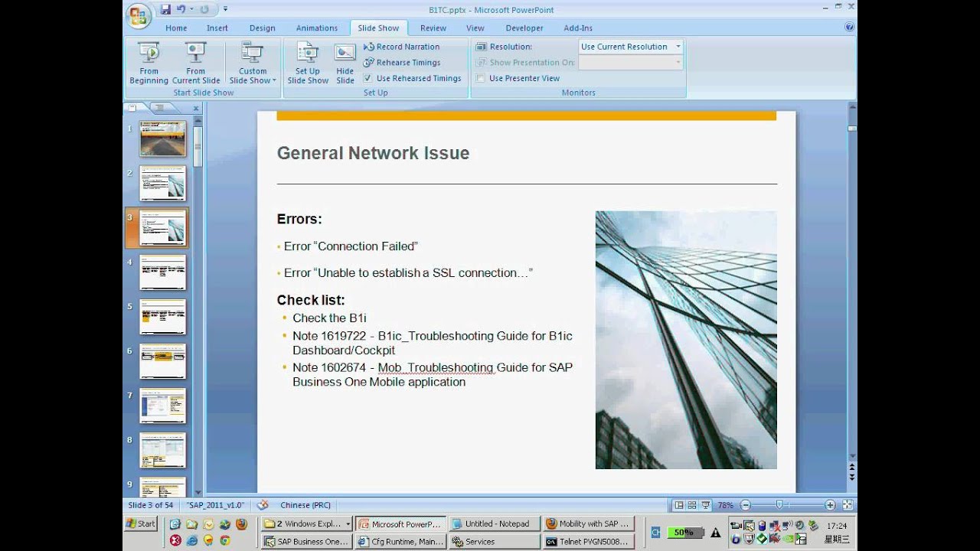980x551 pixels.
Task: Click the Hide Slide button
Action: click(x=345, y=63)
